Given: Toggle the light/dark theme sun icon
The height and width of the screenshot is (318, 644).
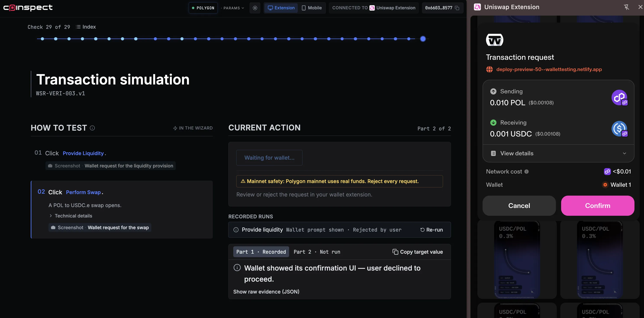Looking at the screenshot, I should [255, 8].
